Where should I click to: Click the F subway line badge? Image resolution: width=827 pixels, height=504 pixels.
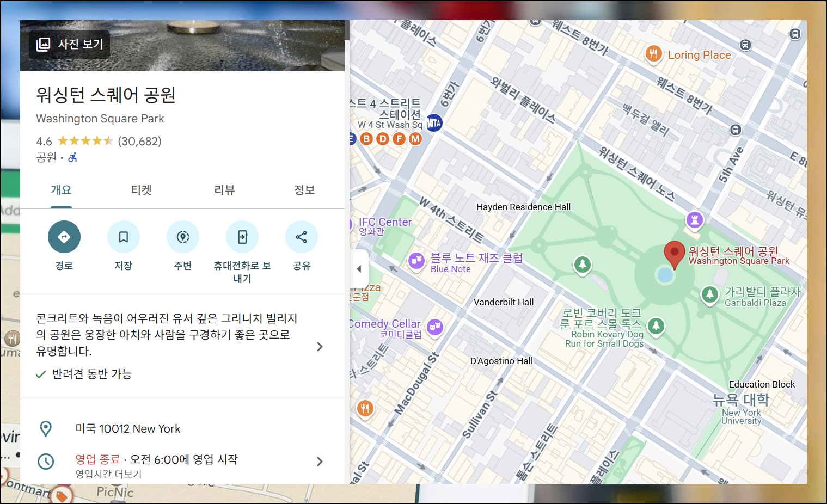pyautogui.click(x=399, y=139)
